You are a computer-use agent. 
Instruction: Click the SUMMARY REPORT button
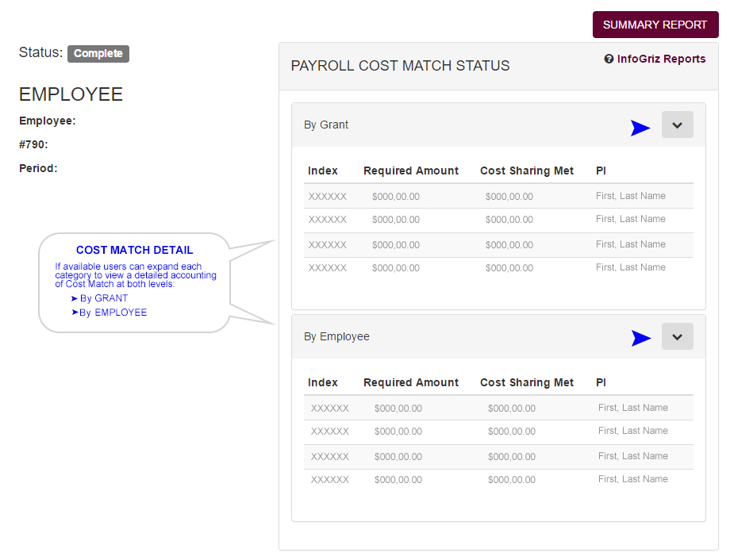(x=655, y=25)
